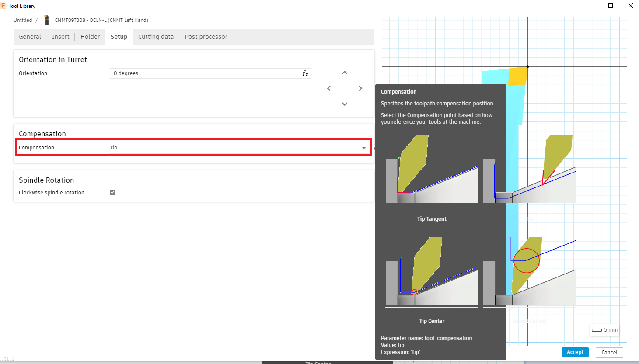Click the Untitled breadcrumb link
The height and width of the screenshot is (364, 639).
(23, 20)
